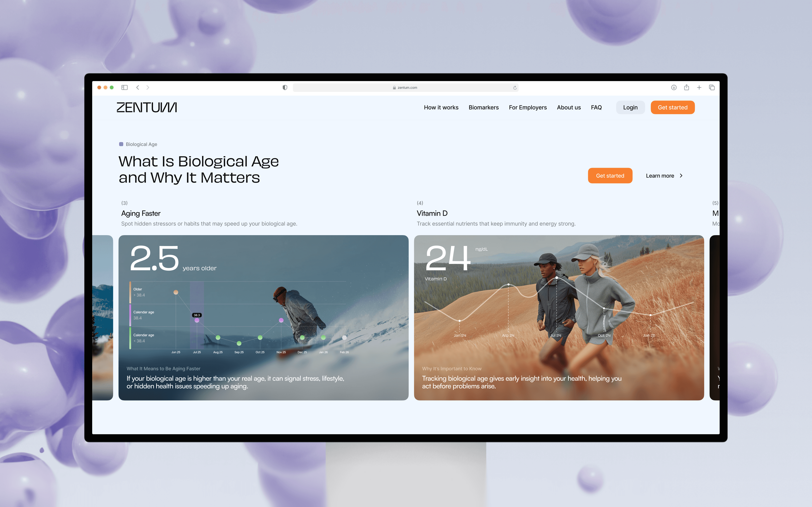Toggle the Safari sidebar icon
The width and height of the screenshot is (812, 507).
pyautogui.click(x=124, y=87)
